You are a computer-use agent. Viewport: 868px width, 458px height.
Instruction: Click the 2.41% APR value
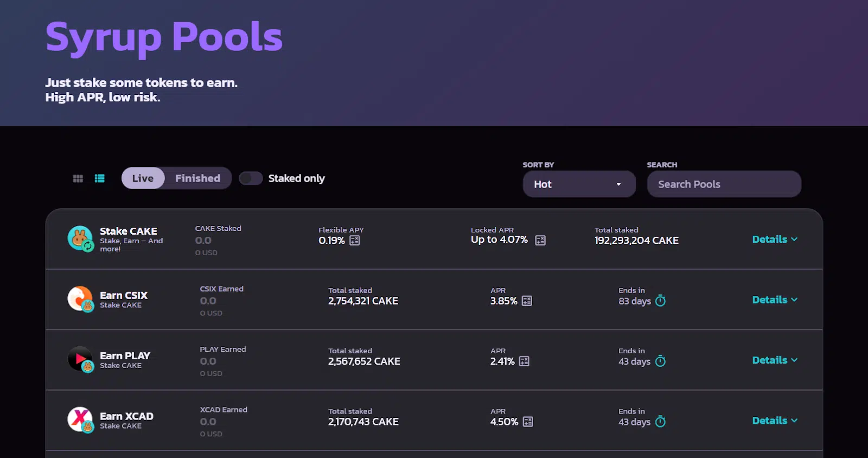tap(502, 361)
